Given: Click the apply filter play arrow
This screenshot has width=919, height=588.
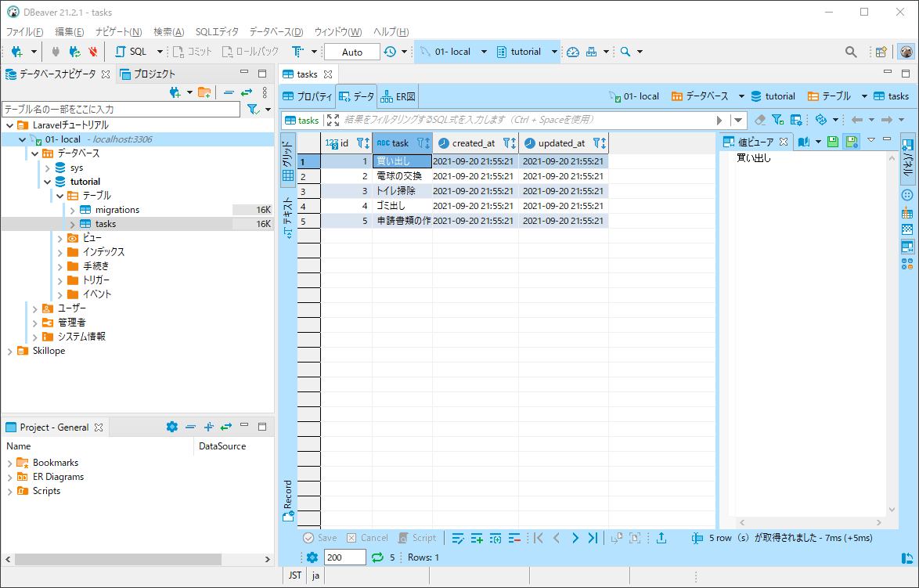Looking at the screenshot, I should pos(719,120).
